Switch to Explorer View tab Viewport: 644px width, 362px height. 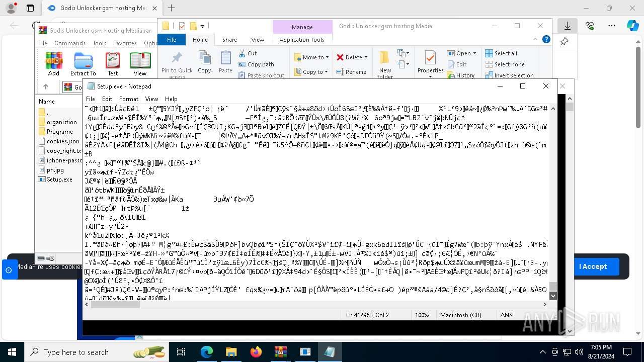tap(258, 40)
